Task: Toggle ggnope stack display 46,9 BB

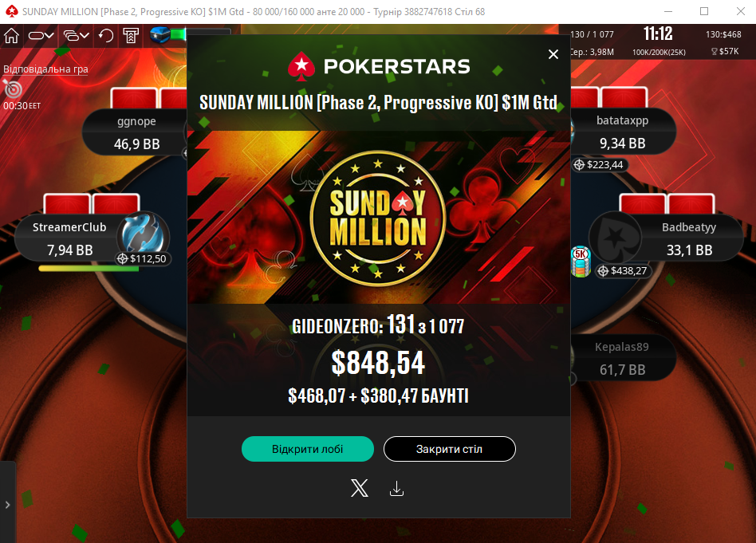Action: [x=137, y=144]
